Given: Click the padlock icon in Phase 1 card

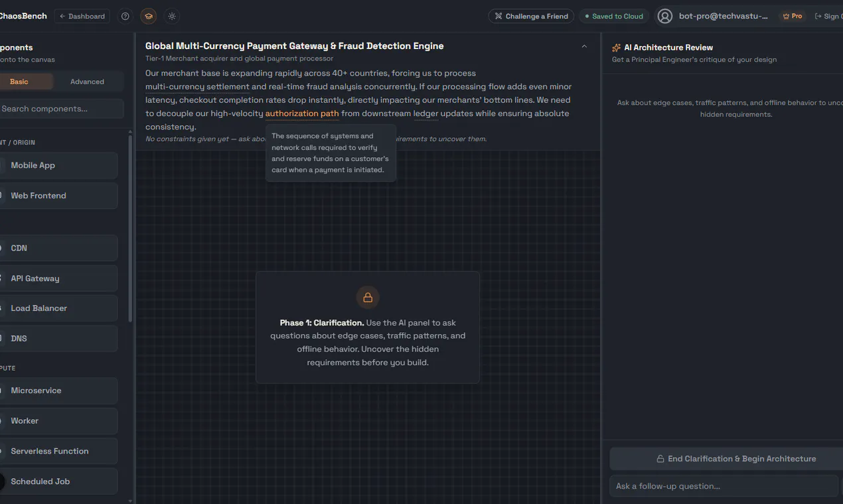Looking at the screenshot, I should 368,298.
